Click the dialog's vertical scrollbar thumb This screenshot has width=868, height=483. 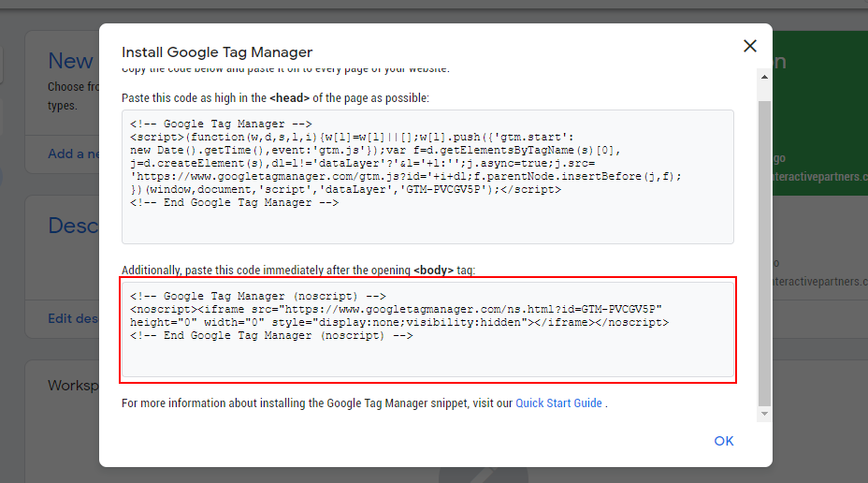click(x=764, y=253)
